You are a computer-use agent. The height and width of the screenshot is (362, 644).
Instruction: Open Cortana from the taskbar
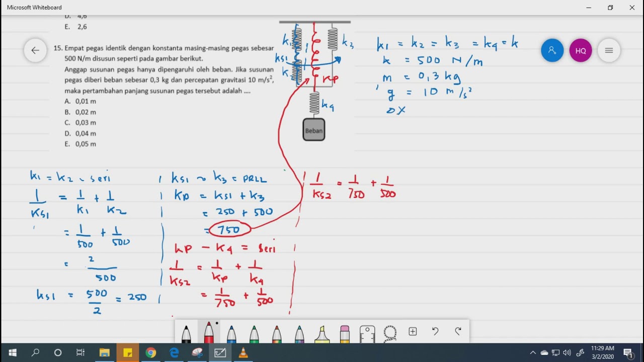pos(58,352)
